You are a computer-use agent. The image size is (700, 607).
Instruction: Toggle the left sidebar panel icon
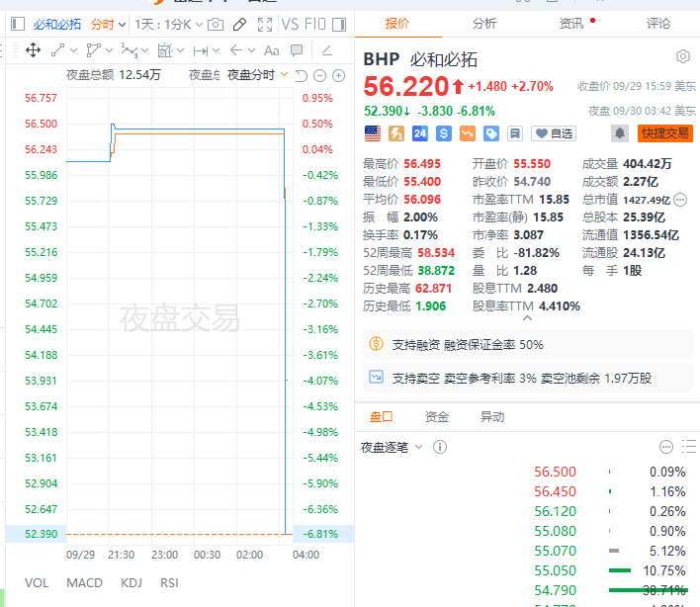coord(16,24)
